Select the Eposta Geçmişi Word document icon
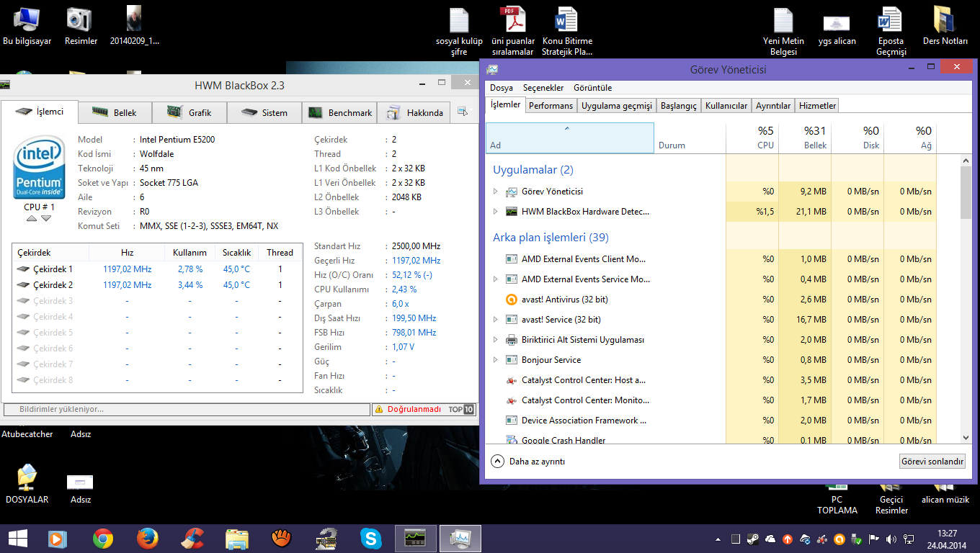The height and width of the screenshot is (553, 980). pyautogui.click(x=891, y=32)
